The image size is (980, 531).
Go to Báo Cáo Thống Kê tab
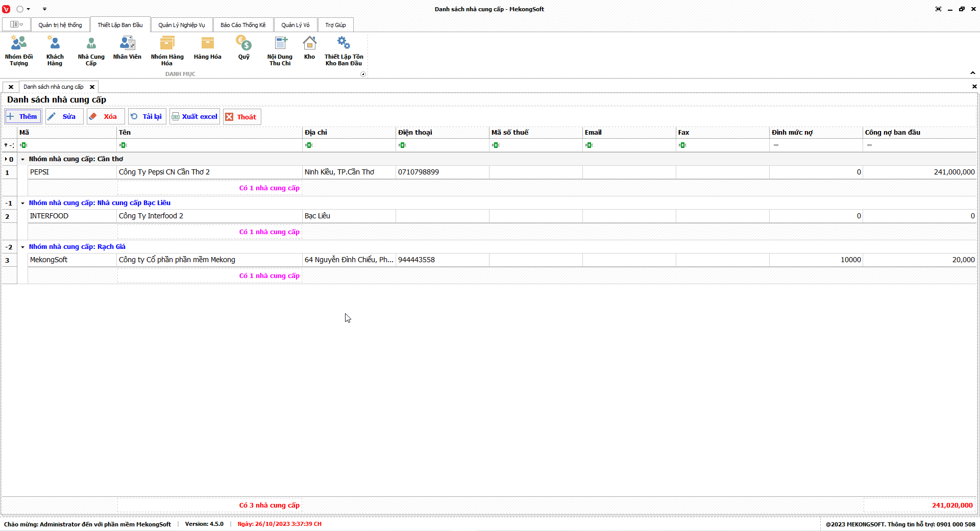[x=243, y=25]
